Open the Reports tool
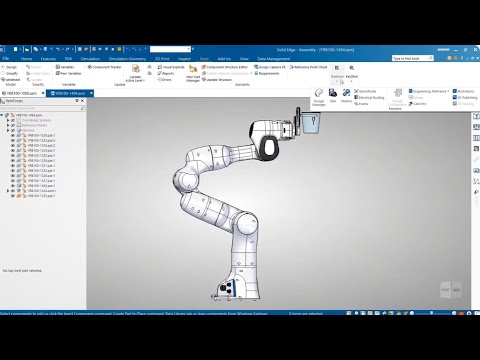 tap(166, 73)
